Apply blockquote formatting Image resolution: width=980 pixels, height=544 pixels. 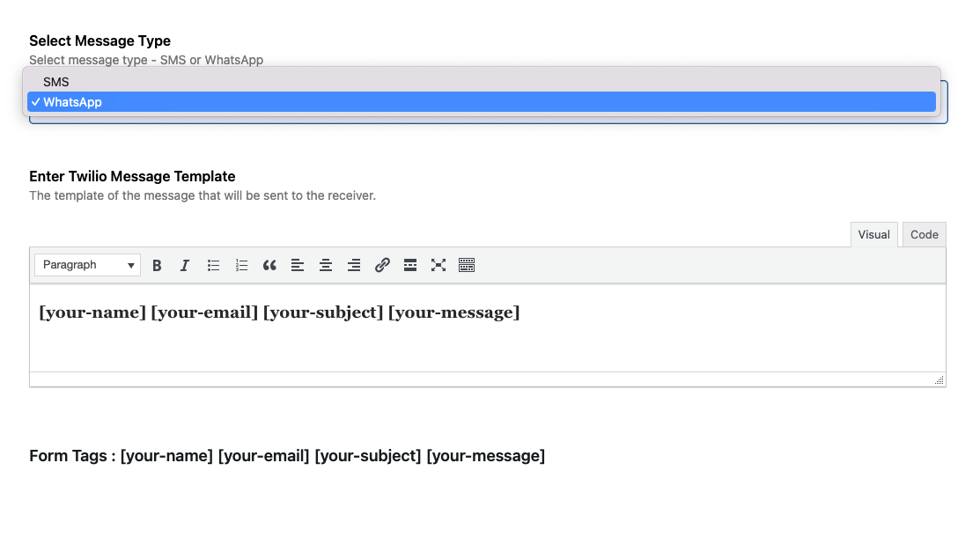[x=269, y=266]
